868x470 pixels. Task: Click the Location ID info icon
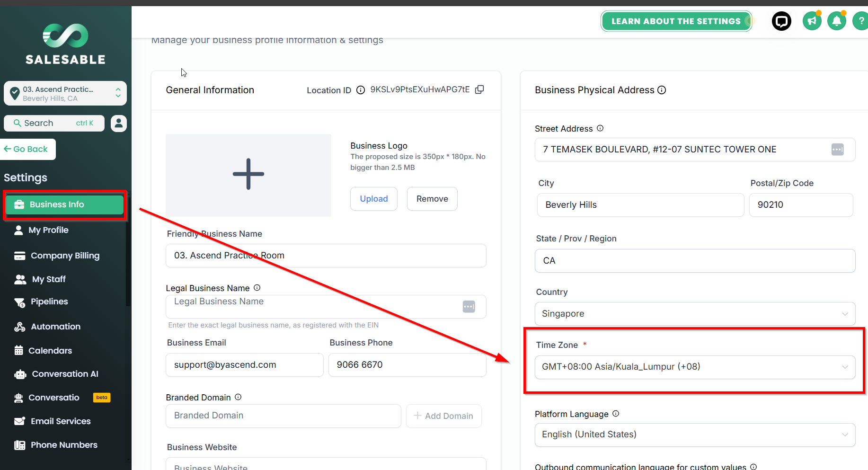(x=361, y=90)
